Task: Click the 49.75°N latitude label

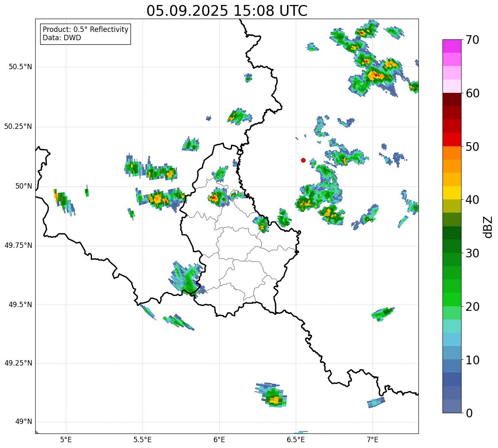Action: [x=18, y=245]
